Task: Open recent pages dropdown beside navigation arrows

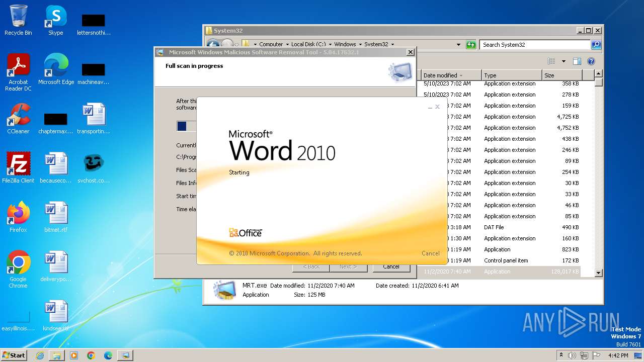Action: point(237,45)
